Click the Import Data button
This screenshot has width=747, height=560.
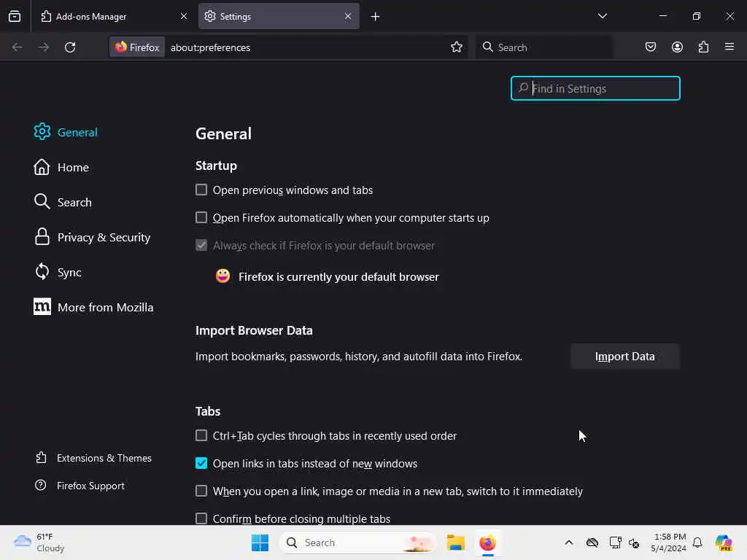coord(625,356)
